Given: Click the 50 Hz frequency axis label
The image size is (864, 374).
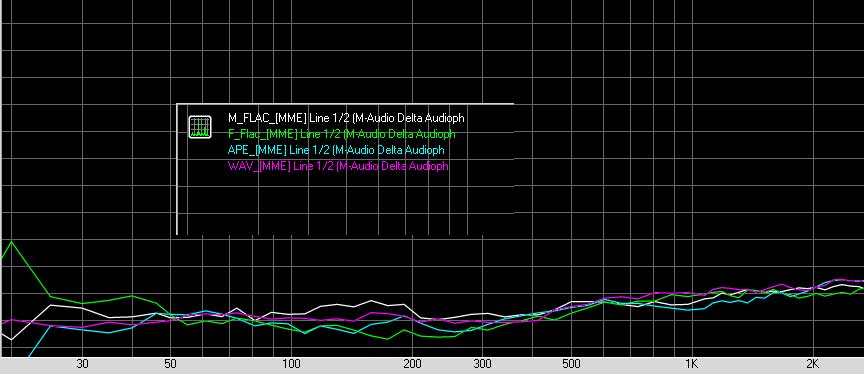Looking at the screenshot, I should [170, 364].
